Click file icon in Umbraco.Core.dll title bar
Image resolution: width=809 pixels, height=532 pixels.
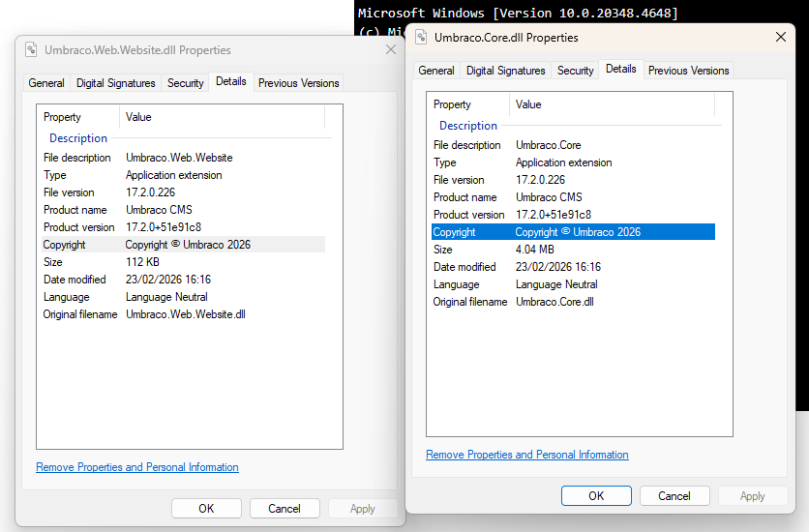click(x=421, y=38)
